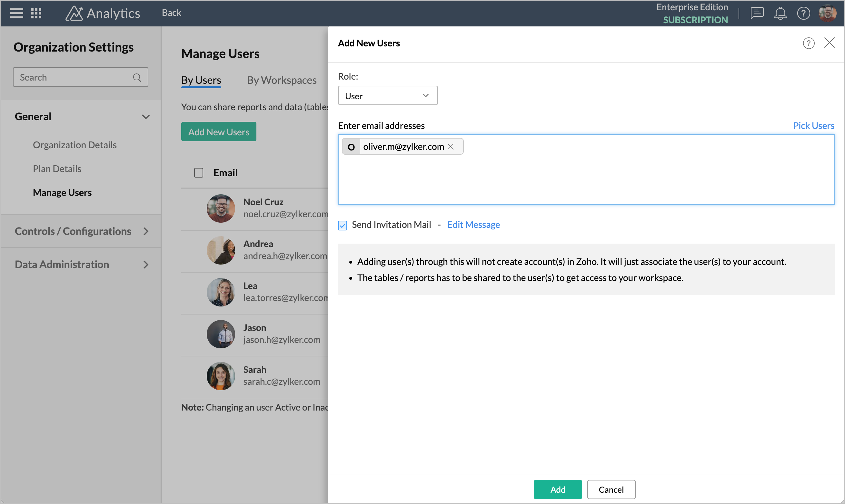Click the green Add button
This screenshot has height=504, width=845.
click(557, 489)
